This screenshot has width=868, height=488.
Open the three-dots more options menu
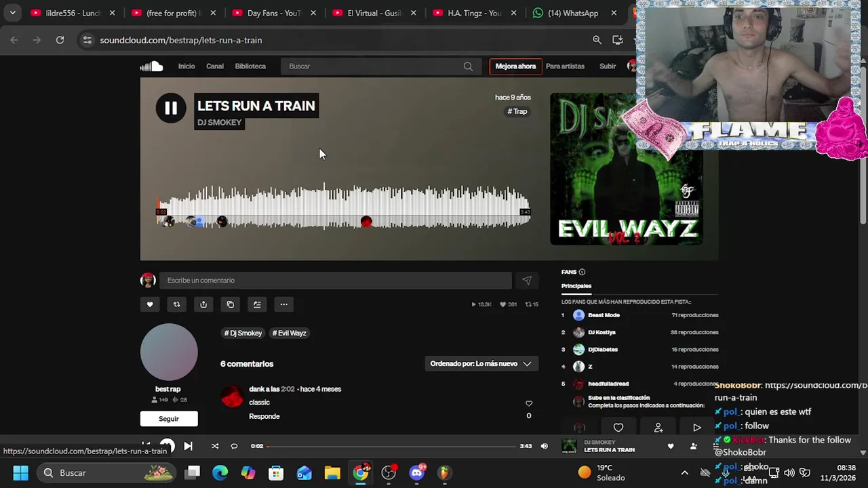click(x=284, y=304)
